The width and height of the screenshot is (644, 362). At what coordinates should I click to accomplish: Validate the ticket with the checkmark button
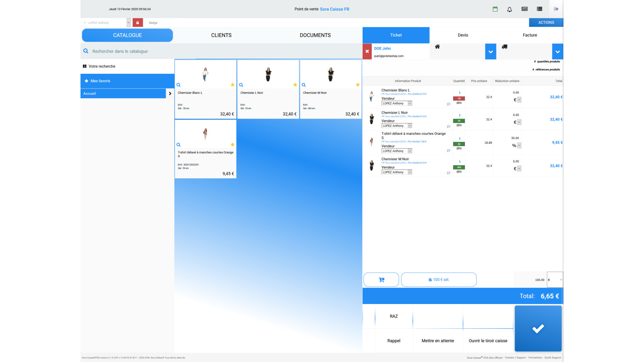pyautogui.click(x=538, y=328)
